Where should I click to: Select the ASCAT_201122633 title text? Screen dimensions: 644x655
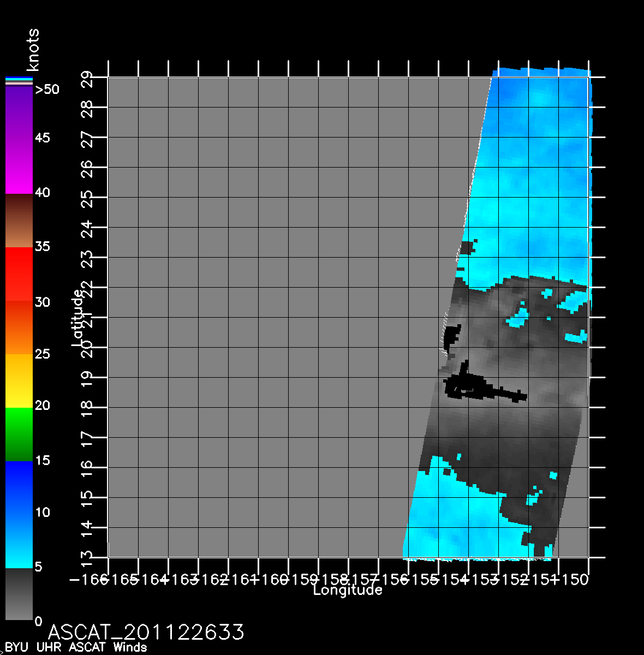[x=146, y=632]
